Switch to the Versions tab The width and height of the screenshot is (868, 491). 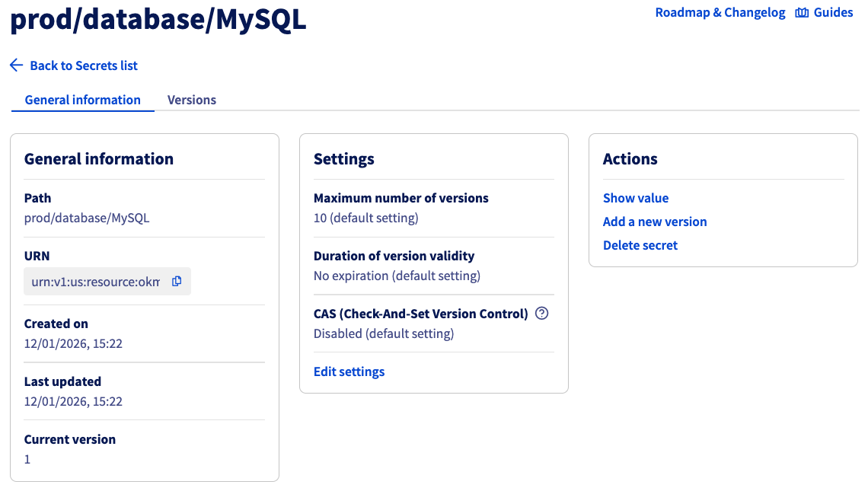192,100
